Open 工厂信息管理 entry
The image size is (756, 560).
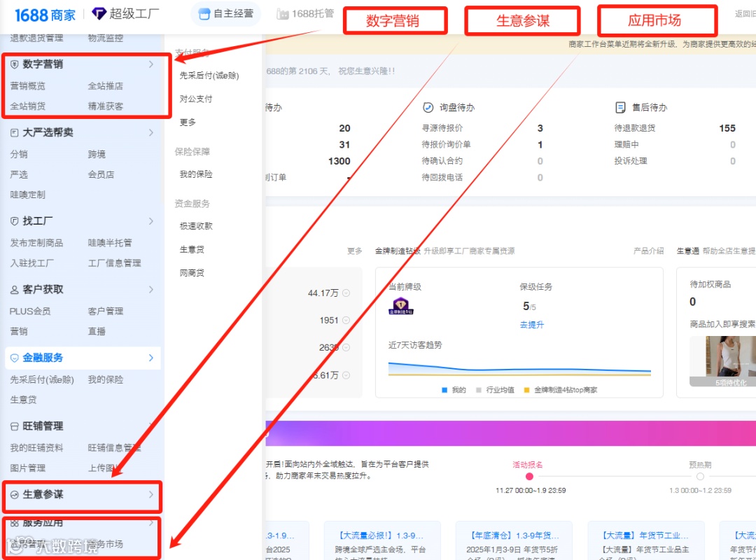click(114, 263)
